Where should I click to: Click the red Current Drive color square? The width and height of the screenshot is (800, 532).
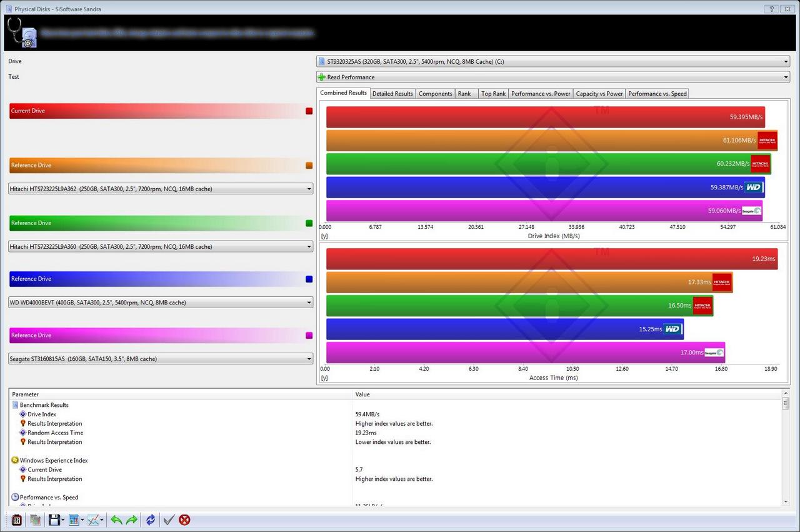(x=309, y=111)
